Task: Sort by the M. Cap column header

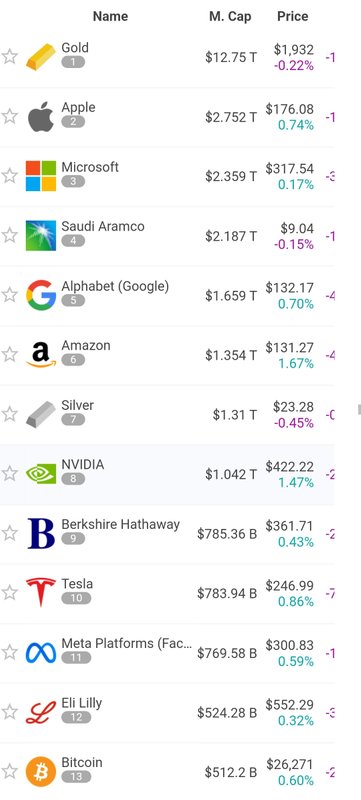Action: (x=230, y=16)
